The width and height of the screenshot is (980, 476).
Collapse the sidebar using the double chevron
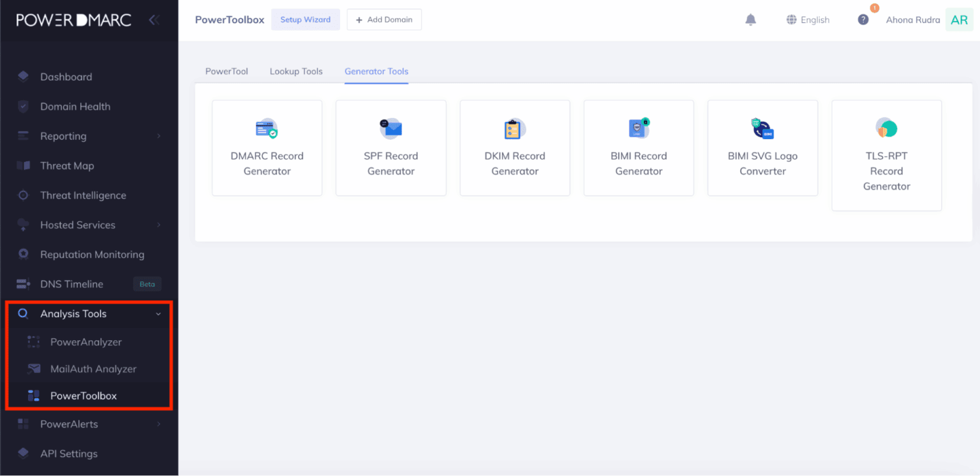(154, 19)
